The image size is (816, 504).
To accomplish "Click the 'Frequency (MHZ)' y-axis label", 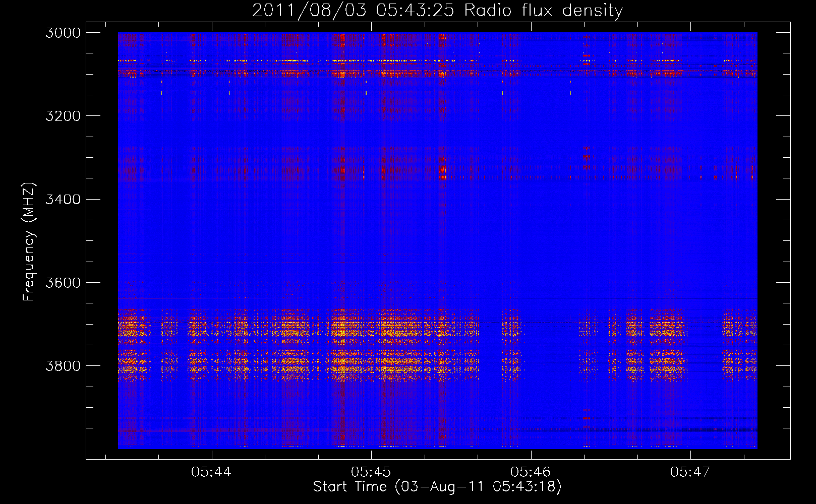I will tap(29, 242).
